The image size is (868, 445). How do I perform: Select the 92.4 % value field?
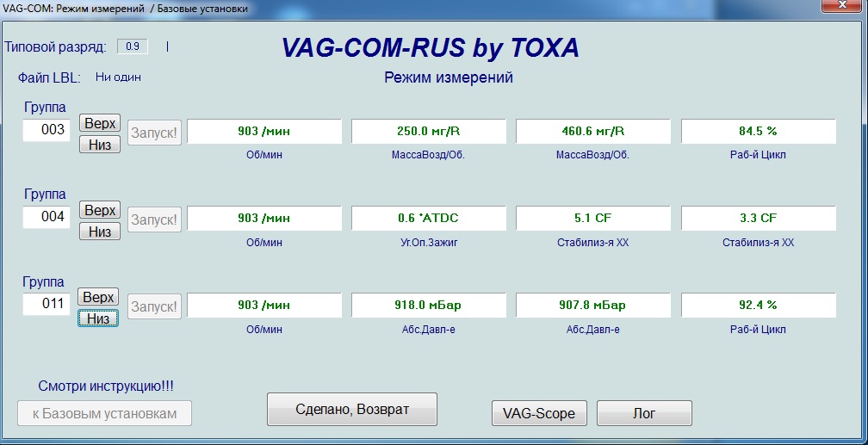click(x=758, y=306)
